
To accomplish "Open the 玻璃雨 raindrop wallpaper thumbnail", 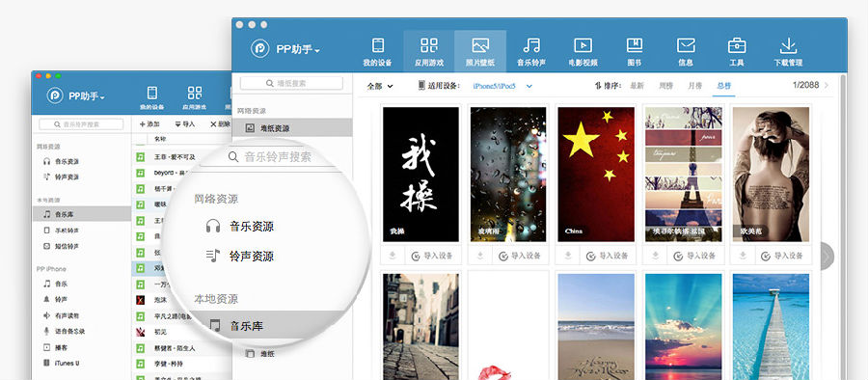I will (508, 175).
